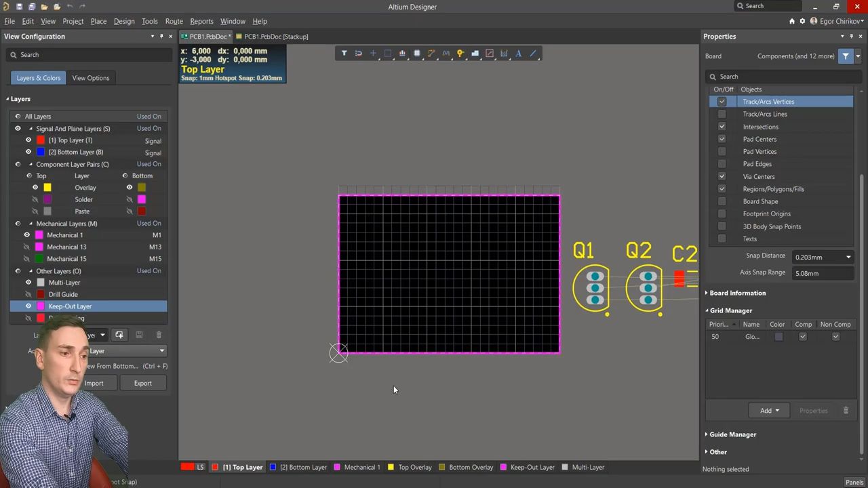Open the Design menu
The height and width of the screenshot is (488, 868).
point(124,21)
